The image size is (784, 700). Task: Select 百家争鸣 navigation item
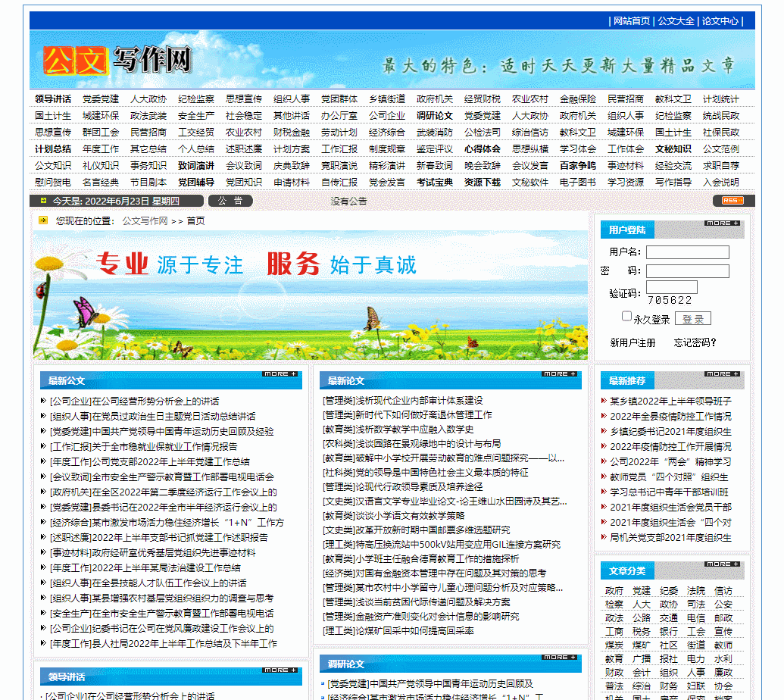coord(577,165)
